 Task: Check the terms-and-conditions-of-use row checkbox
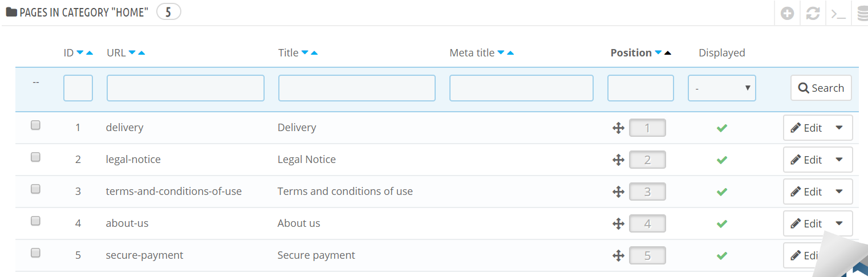pos(35,189)
